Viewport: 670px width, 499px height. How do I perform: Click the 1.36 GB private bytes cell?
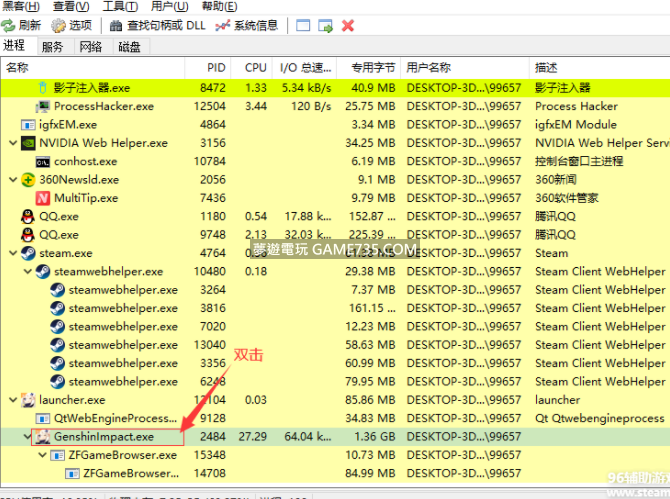[375, 437]
